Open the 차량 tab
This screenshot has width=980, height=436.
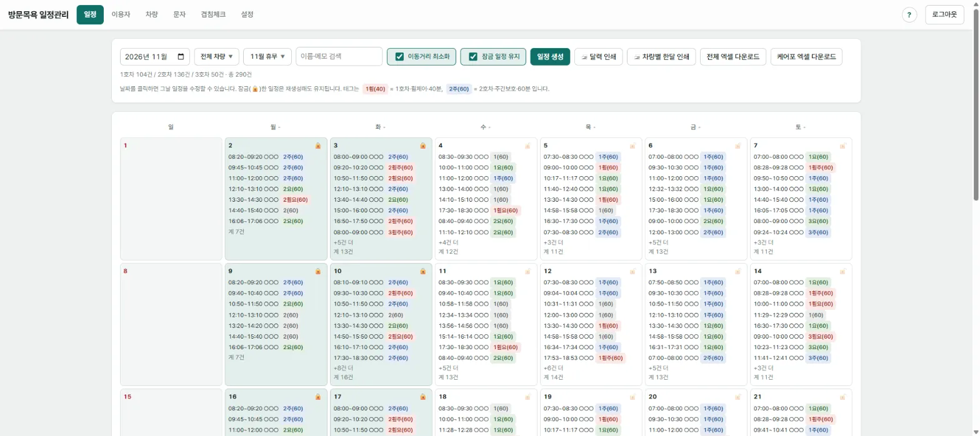point(151,14)
